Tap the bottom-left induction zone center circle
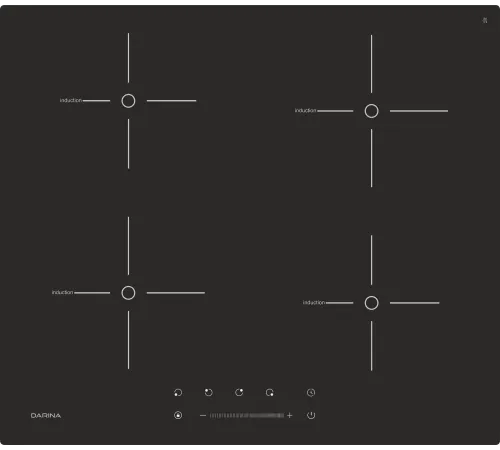 pyautogui.click(x=128, y=293)
